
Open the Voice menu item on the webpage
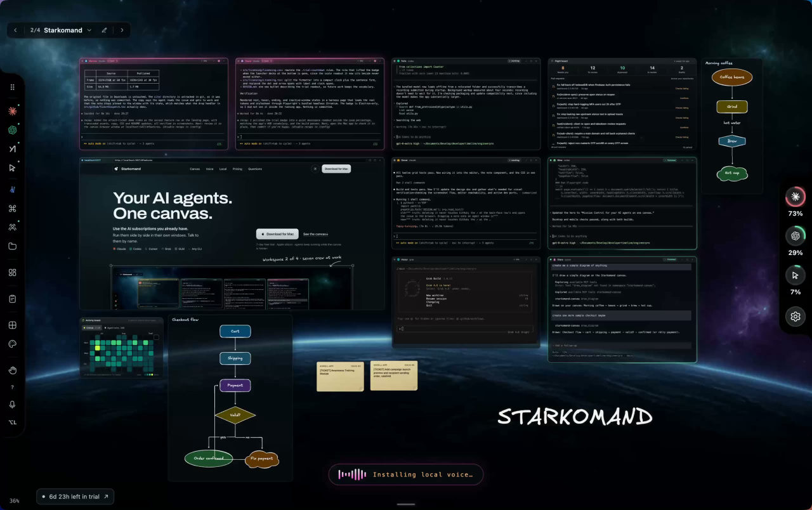tap(209, 169)
